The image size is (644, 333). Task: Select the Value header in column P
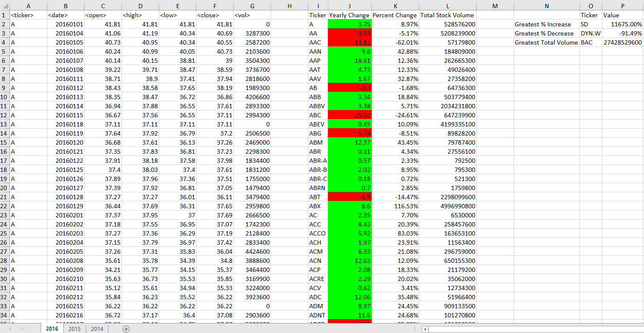point(622,15)
